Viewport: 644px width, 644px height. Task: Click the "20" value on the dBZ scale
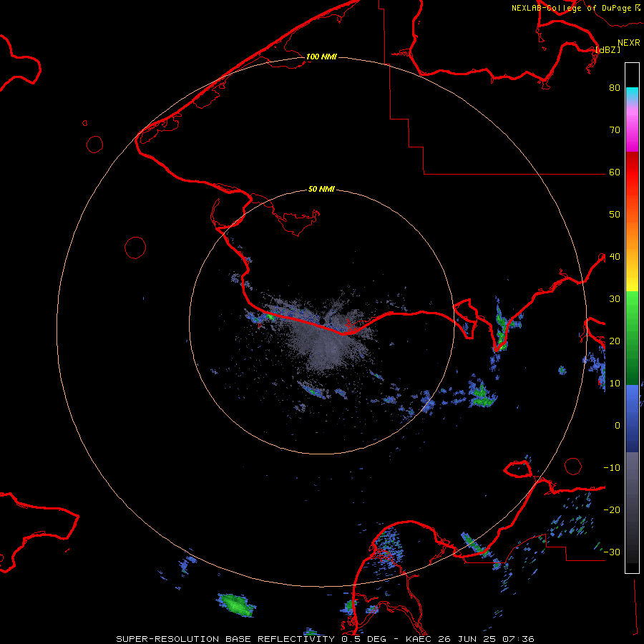[x=615, y=341]
